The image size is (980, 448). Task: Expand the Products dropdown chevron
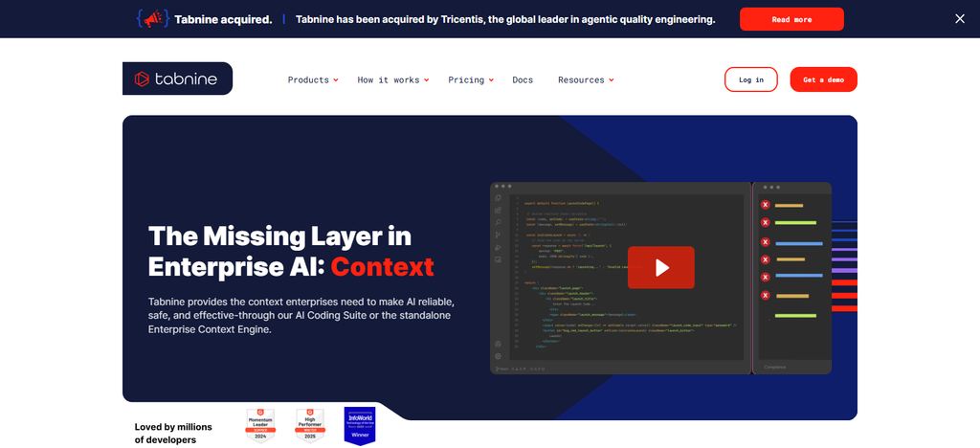coord(336,80)
